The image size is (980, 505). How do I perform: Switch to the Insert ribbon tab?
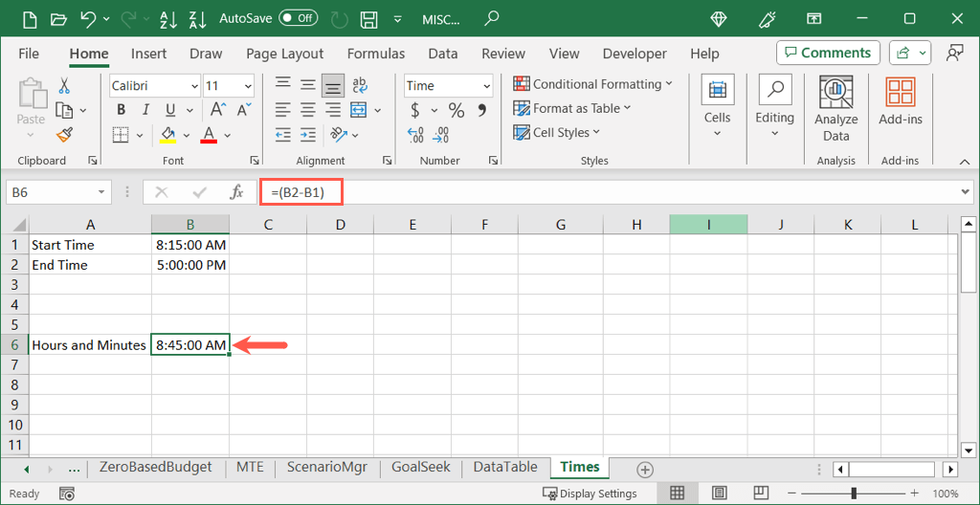click(x=148, y=54)
